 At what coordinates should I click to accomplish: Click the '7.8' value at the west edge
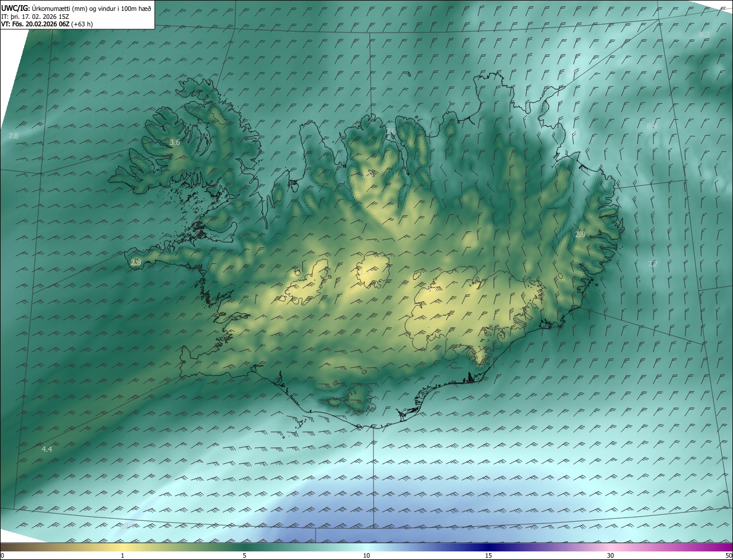(14, 136)
